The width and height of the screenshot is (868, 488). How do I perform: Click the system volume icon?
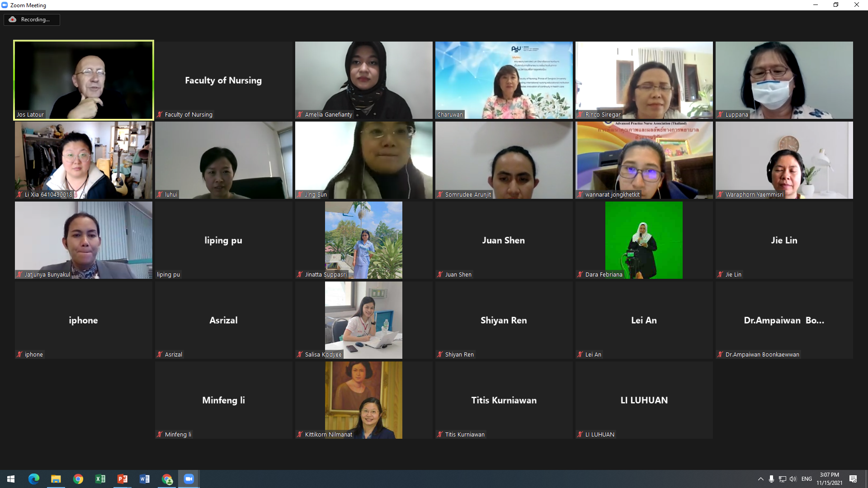[793, 479]
